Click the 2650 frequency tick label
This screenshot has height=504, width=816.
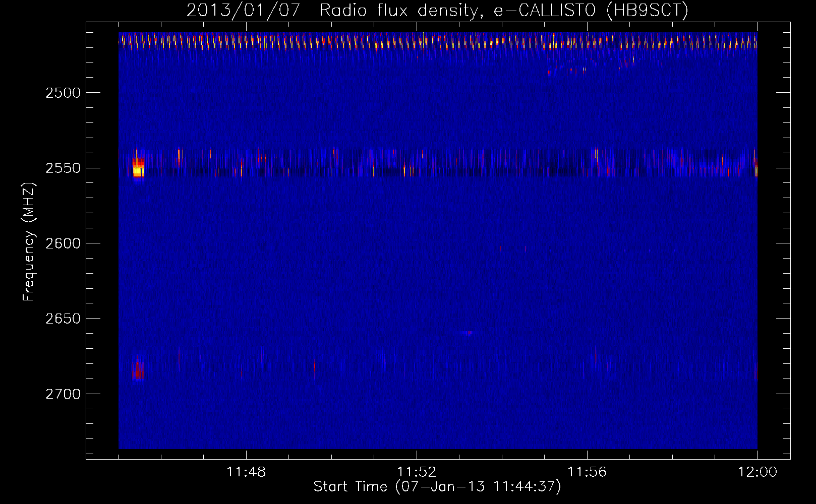click(63, 319)
